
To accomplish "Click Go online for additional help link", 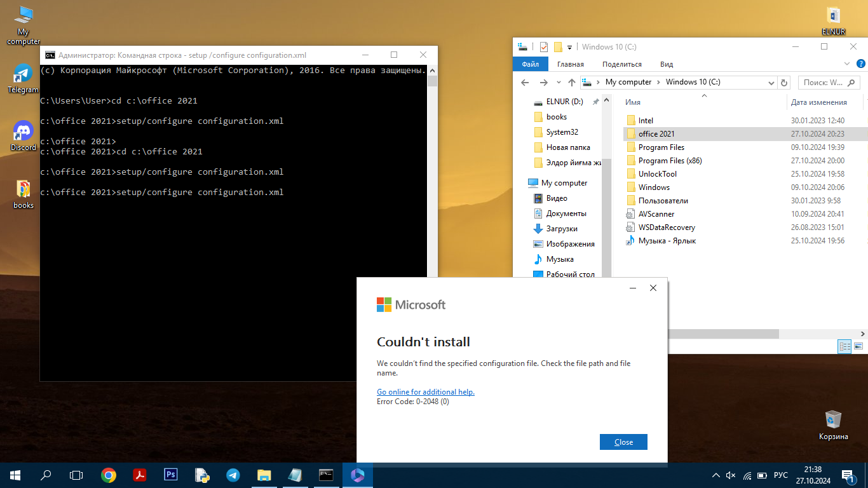I will 426,392.
